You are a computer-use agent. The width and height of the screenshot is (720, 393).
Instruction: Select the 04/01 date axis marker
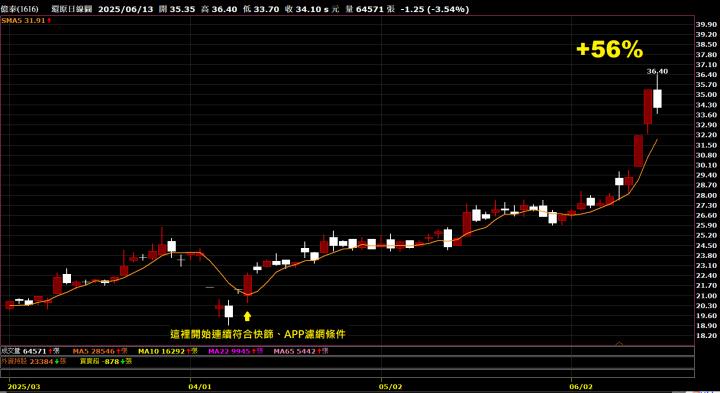pyautogui.click(x=200, y=387)
